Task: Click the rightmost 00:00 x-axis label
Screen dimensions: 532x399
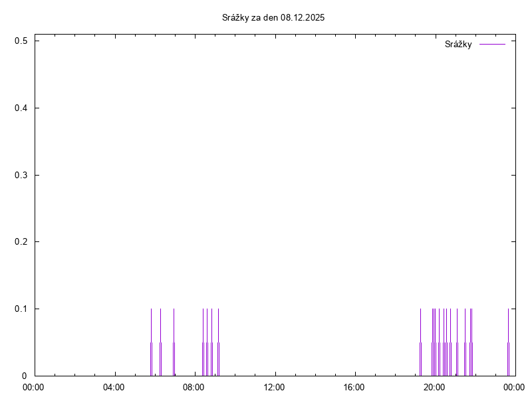Action: [514, 387]
